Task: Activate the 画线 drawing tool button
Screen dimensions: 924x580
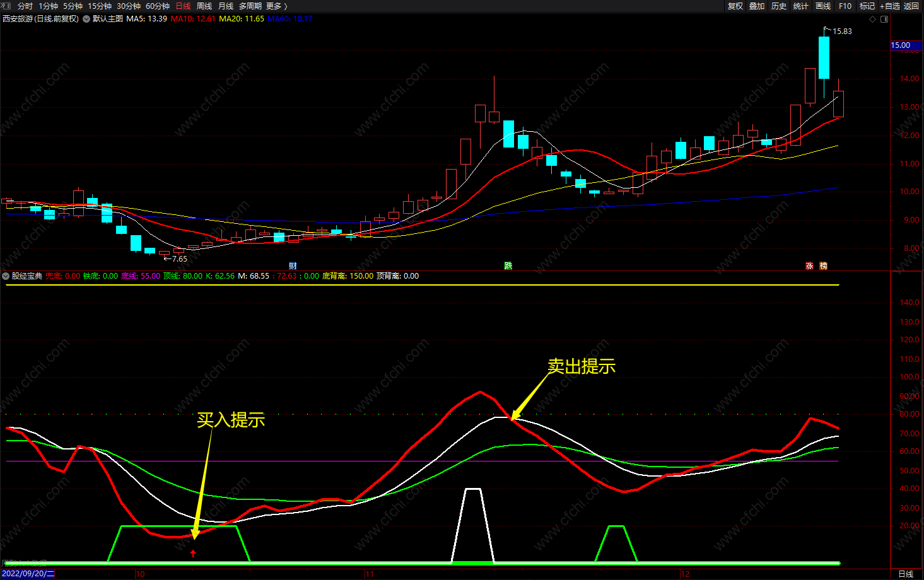Action: click(823, 6)
